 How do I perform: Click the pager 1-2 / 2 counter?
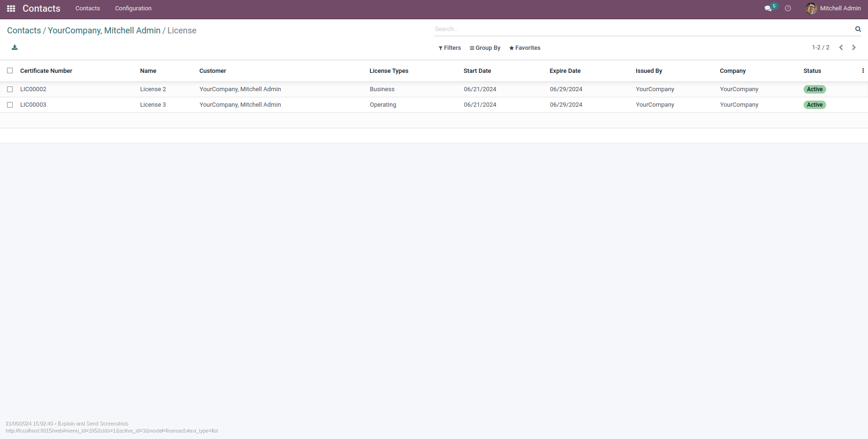click(x=821, y=47)
